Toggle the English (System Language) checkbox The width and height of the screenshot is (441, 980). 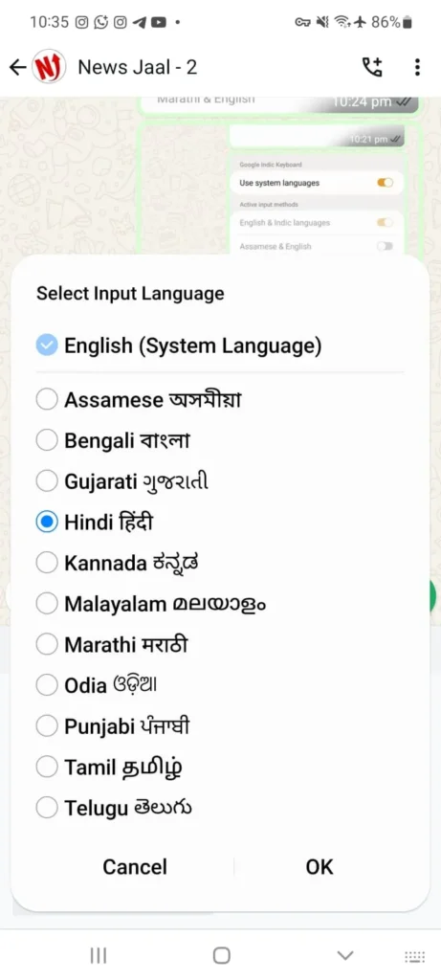(47, 345)
